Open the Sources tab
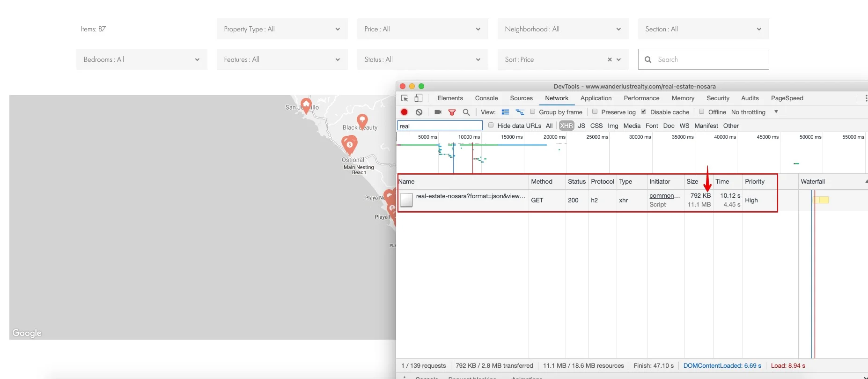This screenshot has width=868, height=379. [x=521, y=98]
